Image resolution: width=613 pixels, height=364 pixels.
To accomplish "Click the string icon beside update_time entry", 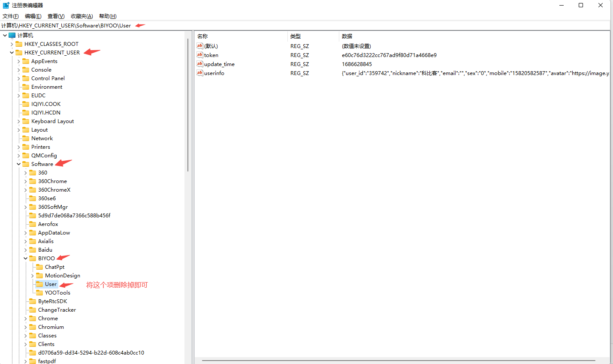I will click(200, 64).
